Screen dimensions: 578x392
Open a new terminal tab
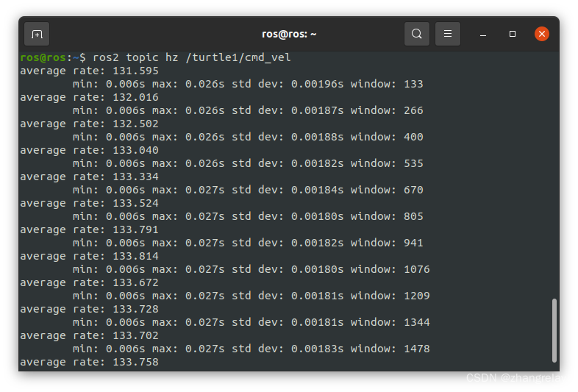click(x=37, y=34)
